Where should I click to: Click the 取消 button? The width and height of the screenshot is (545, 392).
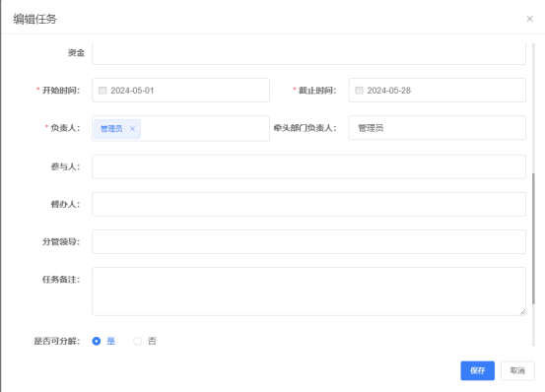[x=517, y=370]
